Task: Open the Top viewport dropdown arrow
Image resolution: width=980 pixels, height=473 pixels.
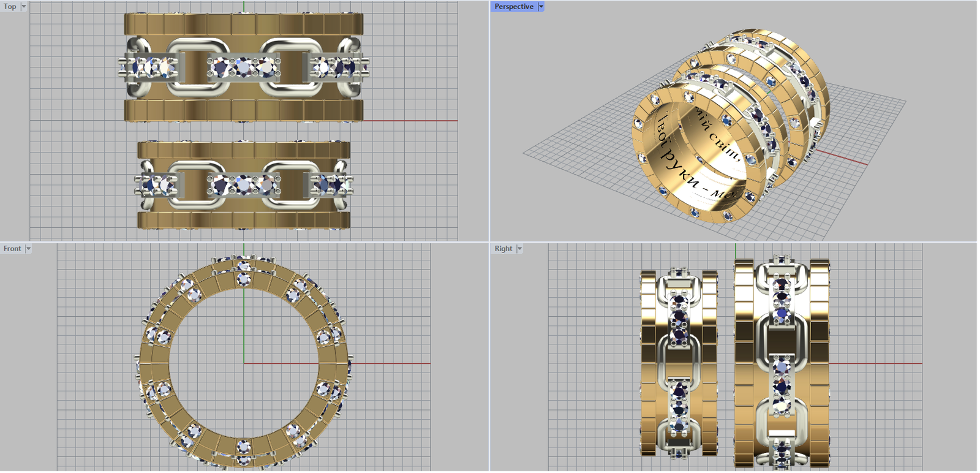Action: [x=24, y=7]
